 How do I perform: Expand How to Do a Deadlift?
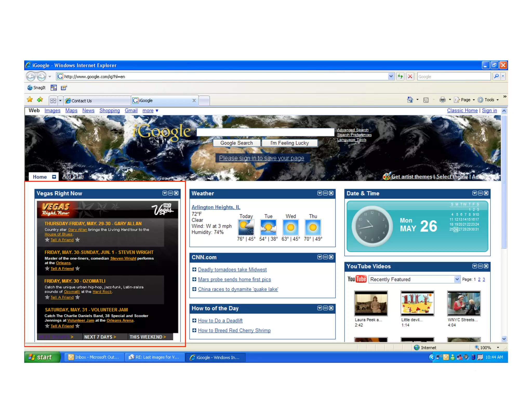click(x=194, y=320)
